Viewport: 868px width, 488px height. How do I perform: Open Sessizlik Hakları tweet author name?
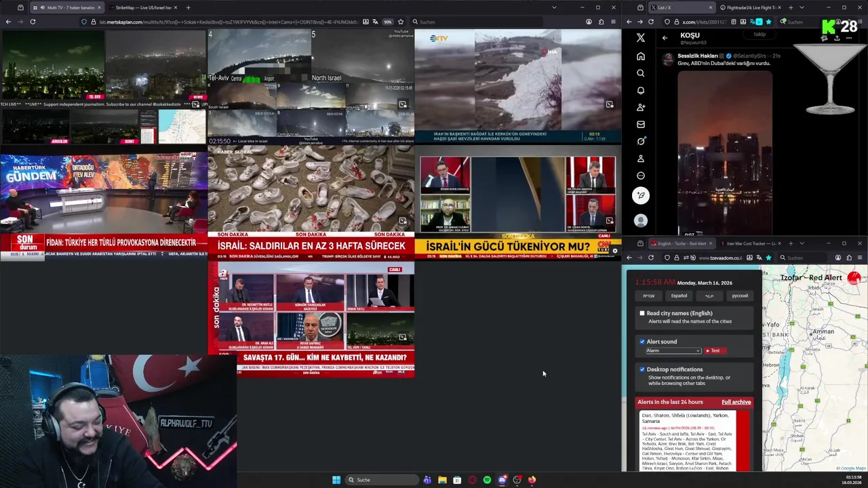tap(698, 56)
